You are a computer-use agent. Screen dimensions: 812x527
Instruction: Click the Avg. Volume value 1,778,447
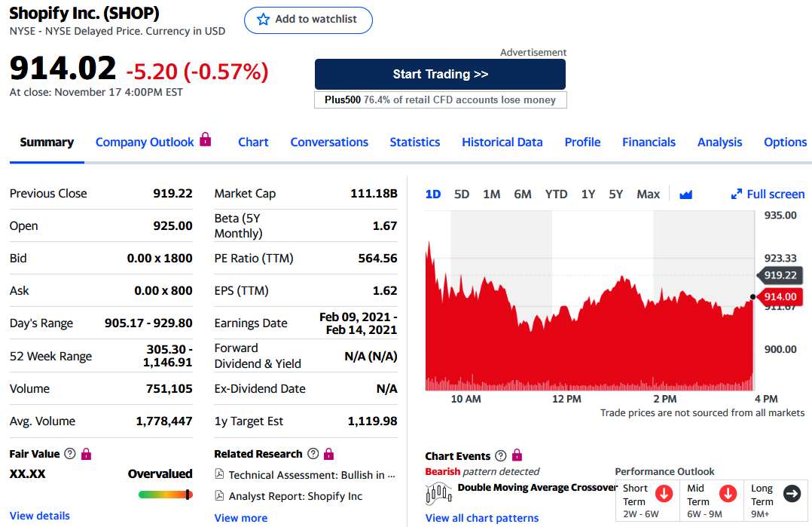(164, 421)
